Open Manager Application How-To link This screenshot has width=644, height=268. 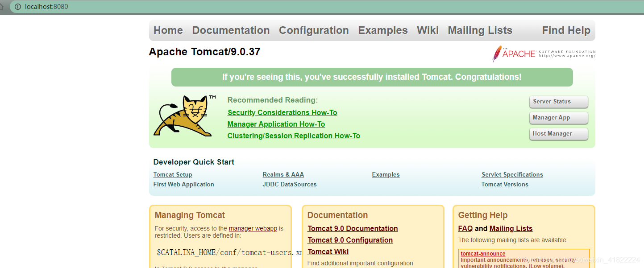click(276, 124)
